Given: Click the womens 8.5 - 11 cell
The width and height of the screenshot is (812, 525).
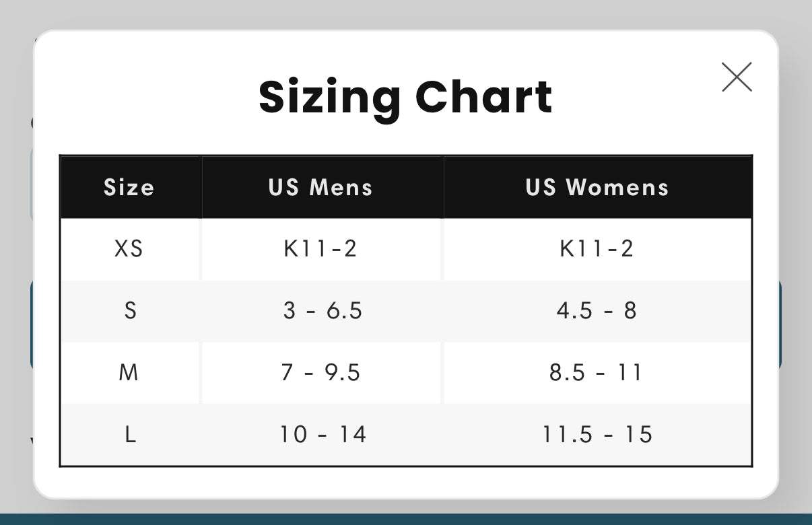Looking at the screenshot, I should tap(598, 372).
